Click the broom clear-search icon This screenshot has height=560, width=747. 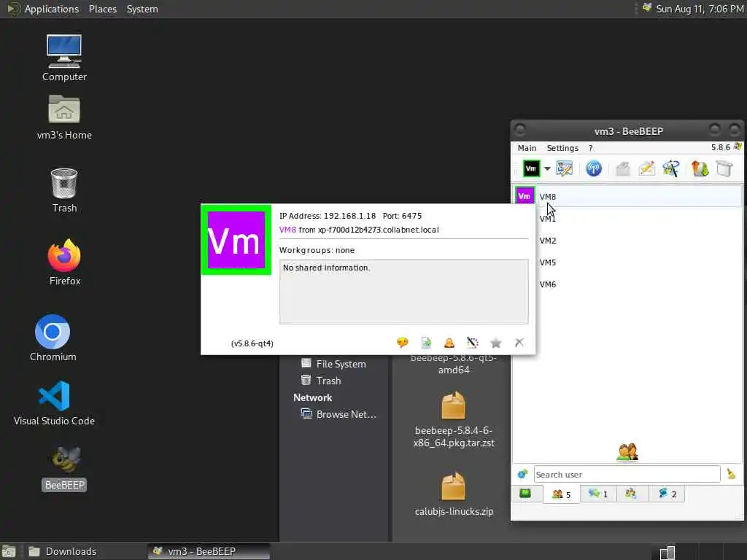(x=731, y=474)
